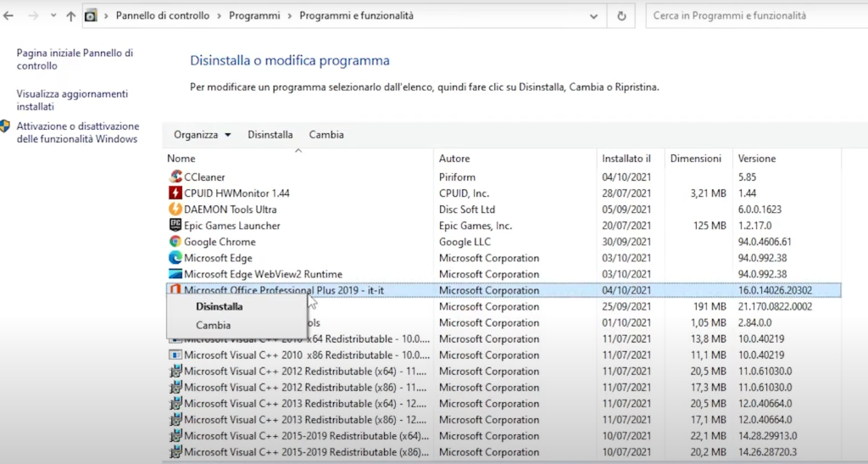Click the 14.26.28720.3 version cell

pyautogui.click(x=767, y=452)
